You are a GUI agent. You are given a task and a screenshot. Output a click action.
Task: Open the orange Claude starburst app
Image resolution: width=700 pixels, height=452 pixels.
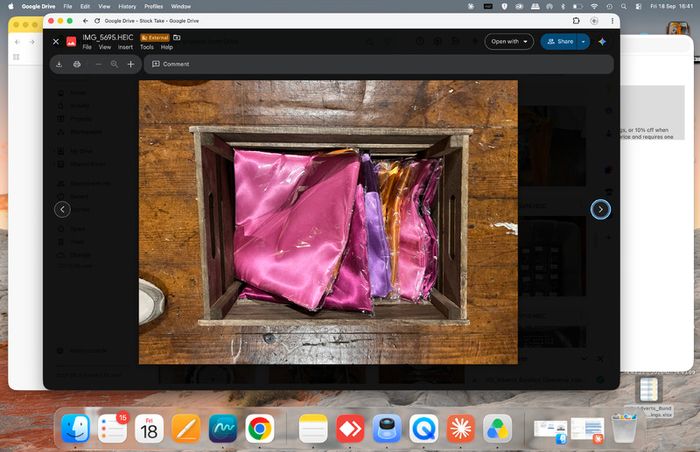[x=460, y=428]
